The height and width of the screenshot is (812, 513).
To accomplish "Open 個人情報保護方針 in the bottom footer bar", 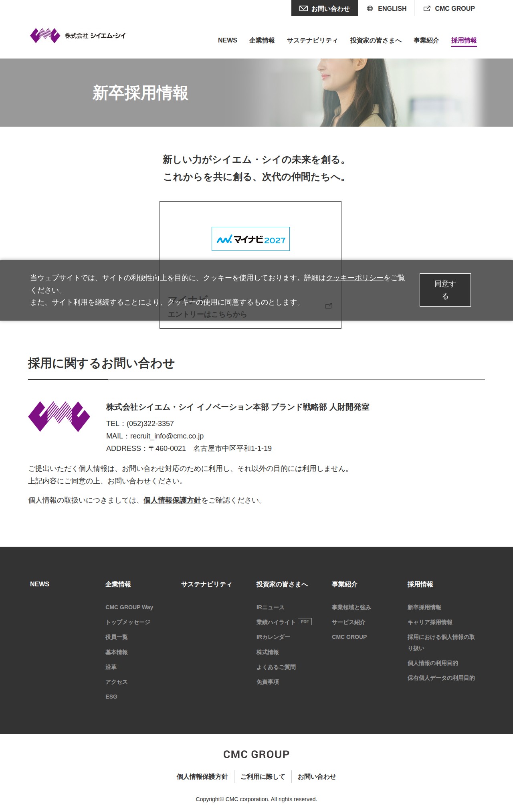I will coord(202,777).
